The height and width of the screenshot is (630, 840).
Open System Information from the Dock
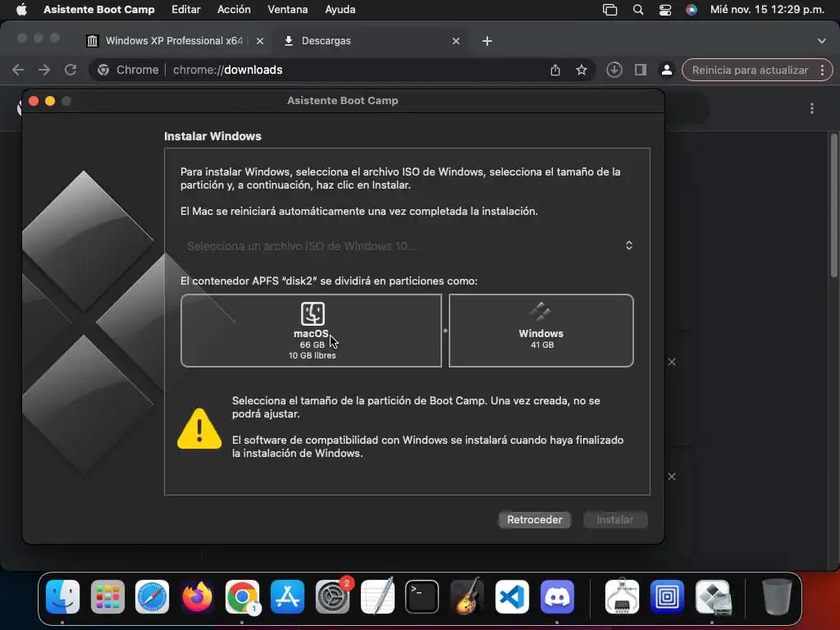622,597
